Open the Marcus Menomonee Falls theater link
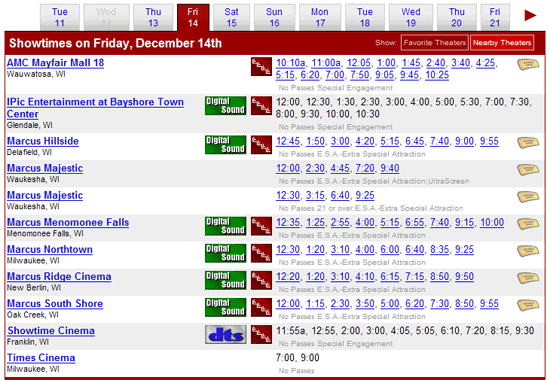Viewport: 550px width, 380px height. [x=68, y=222]
